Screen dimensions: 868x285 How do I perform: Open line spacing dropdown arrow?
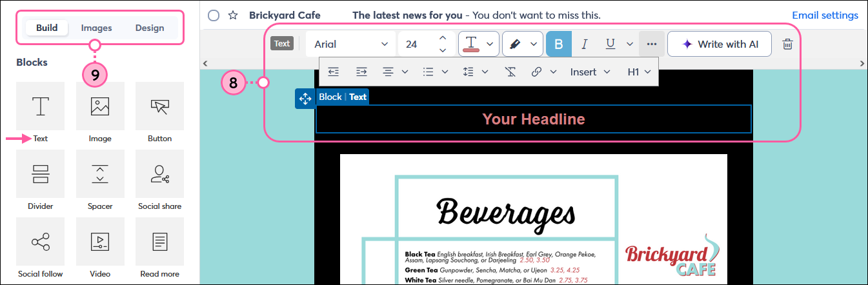[x=485, y=72]
